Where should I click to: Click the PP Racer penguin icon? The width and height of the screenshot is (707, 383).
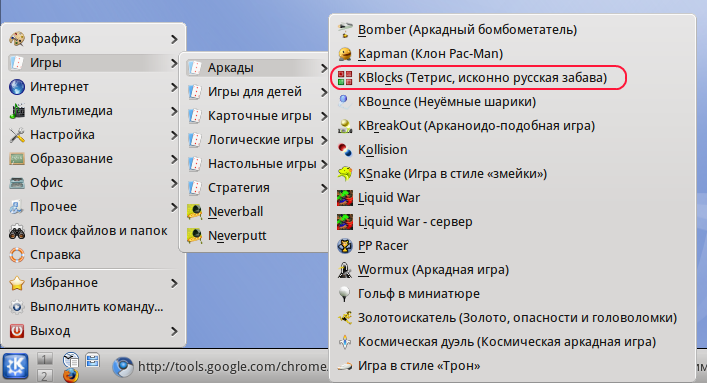[345, 245]
